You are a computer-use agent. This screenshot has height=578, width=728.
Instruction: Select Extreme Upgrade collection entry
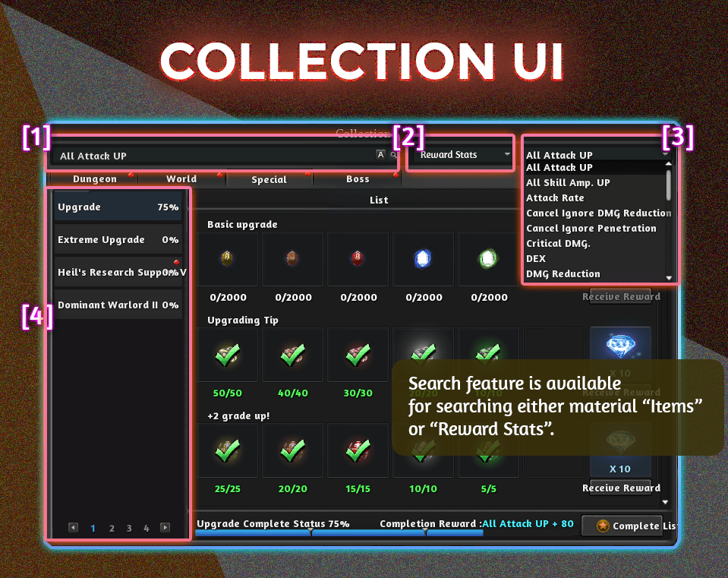point(118,240)
